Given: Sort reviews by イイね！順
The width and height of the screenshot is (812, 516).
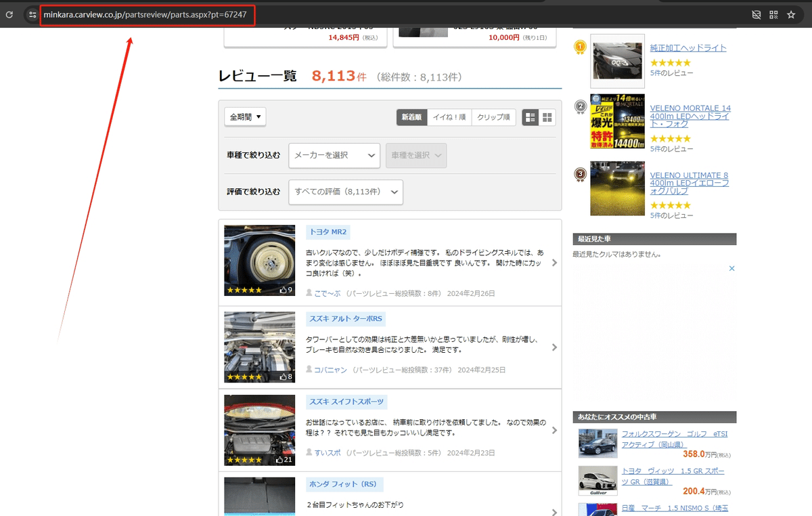Looking at the screenshot, I should (x=449, y=117).
